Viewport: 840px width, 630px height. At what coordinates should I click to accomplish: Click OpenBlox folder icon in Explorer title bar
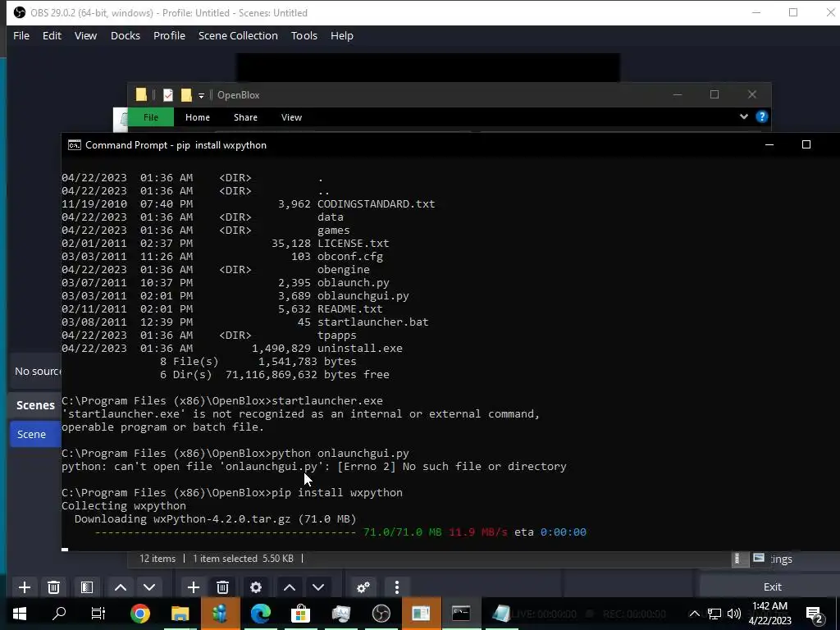pos(141,95)
